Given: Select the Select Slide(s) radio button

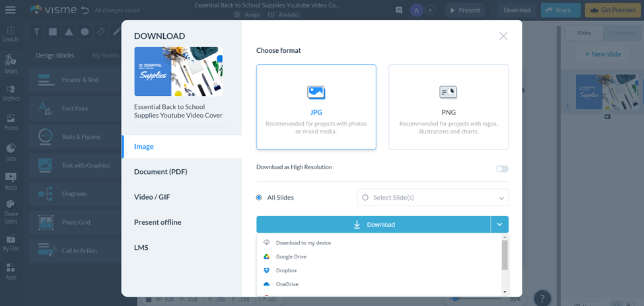Looking at the screenshot, I should [x=365, y=198].
